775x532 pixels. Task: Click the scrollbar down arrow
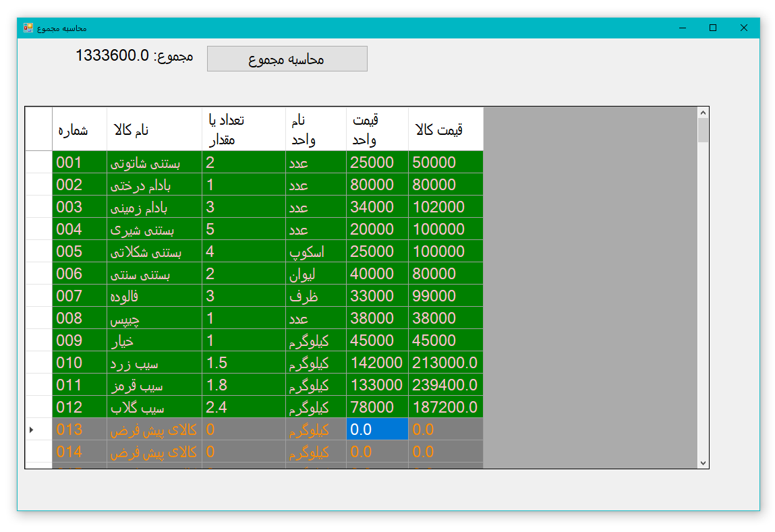[703, 463]
